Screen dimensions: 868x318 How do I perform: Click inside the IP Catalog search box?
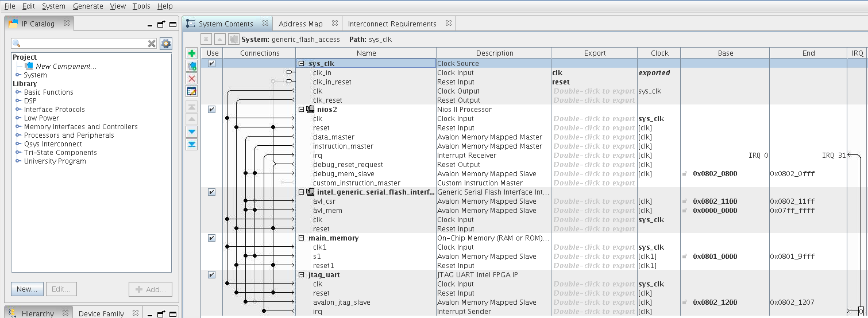tap(80, 44)
